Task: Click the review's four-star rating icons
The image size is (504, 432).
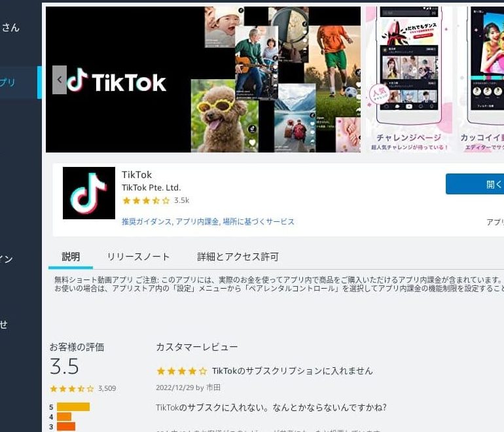Action: point(182,371)
